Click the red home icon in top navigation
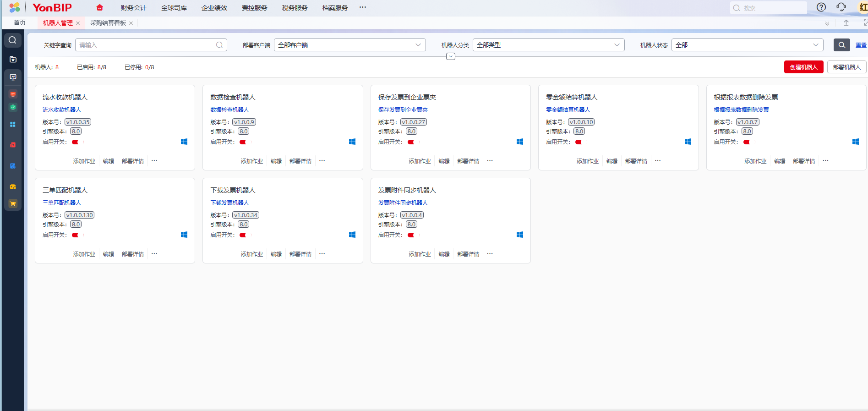Viewport: 868px width, 411px height. 99,8
